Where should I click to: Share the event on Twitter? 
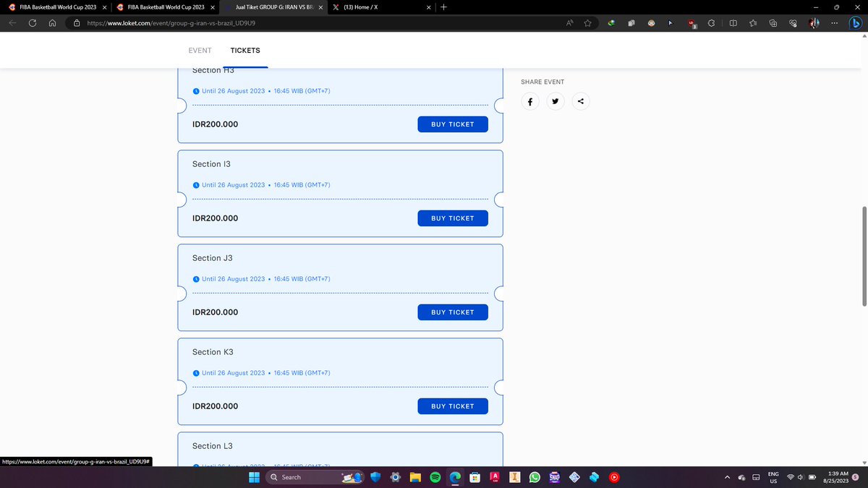[x=556, y=102]
